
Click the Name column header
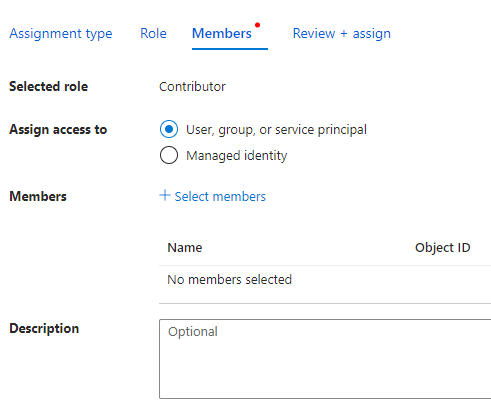pos(185,248)
